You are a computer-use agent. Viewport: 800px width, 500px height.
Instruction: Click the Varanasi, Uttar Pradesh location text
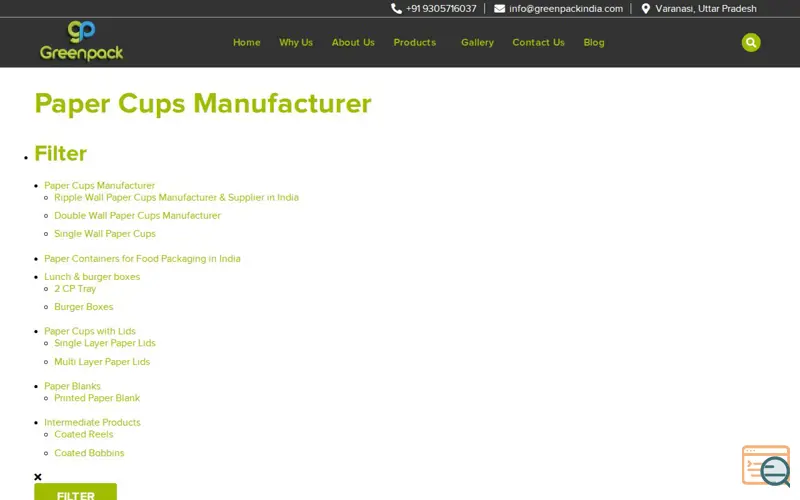[x=706, y=9]
